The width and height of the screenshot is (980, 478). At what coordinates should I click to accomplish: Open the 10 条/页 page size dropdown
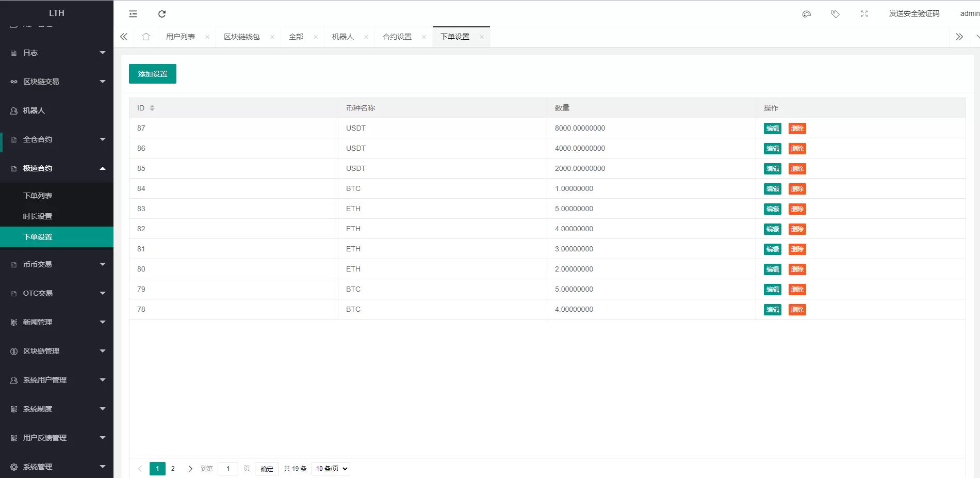tap(331, 469)
